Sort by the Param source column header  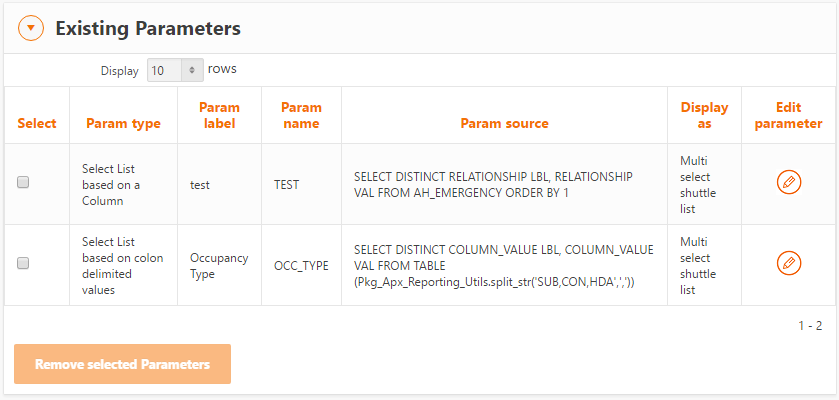coord(504,124)
